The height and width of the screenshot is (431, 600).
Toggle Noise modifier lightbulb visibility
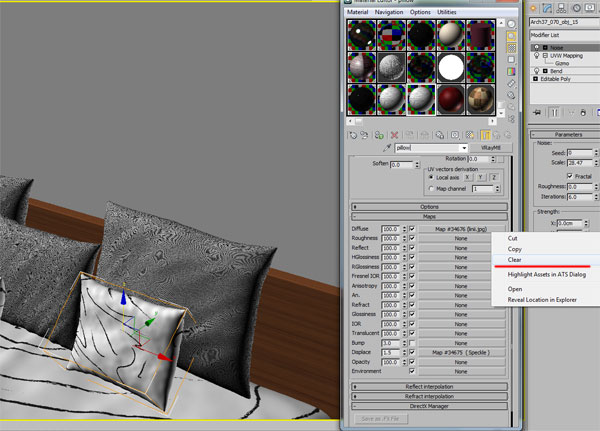tap(536, 47)
